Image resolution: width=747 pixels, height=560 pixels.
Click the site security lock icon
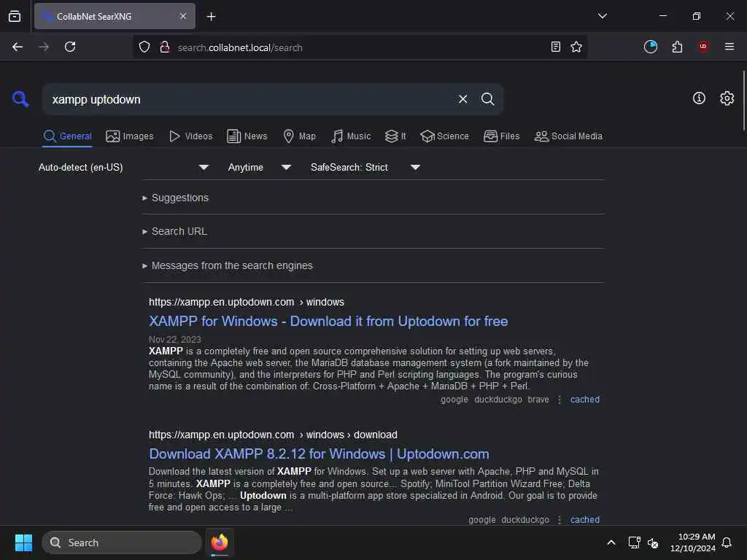[165, 47]
